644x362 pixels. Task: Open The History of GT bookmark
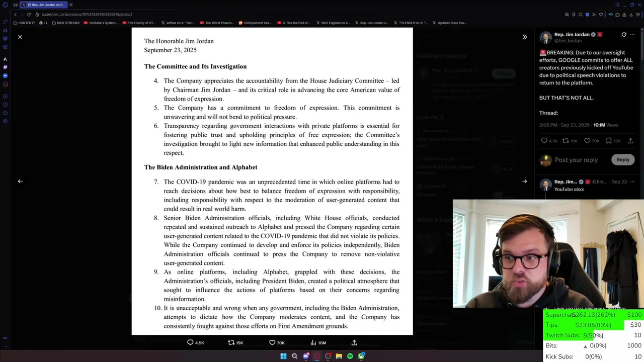(x=139, y=23)
